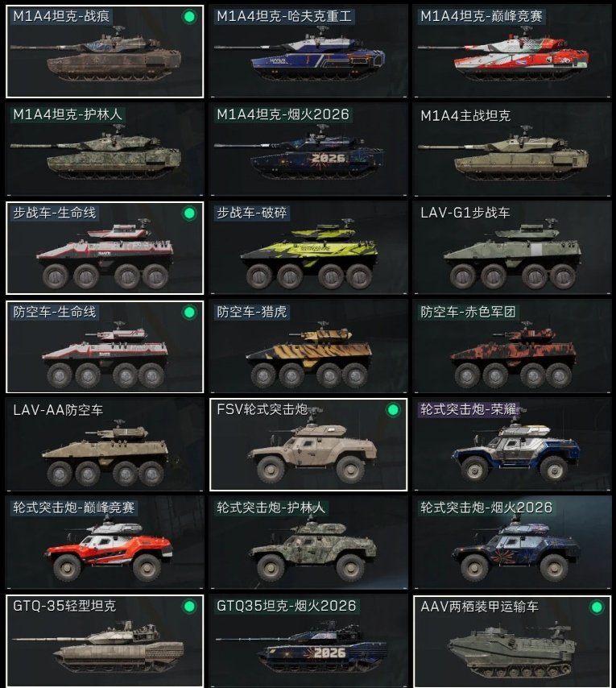Select the default M1A4主战坦克 card

click(x=512, y=149)
